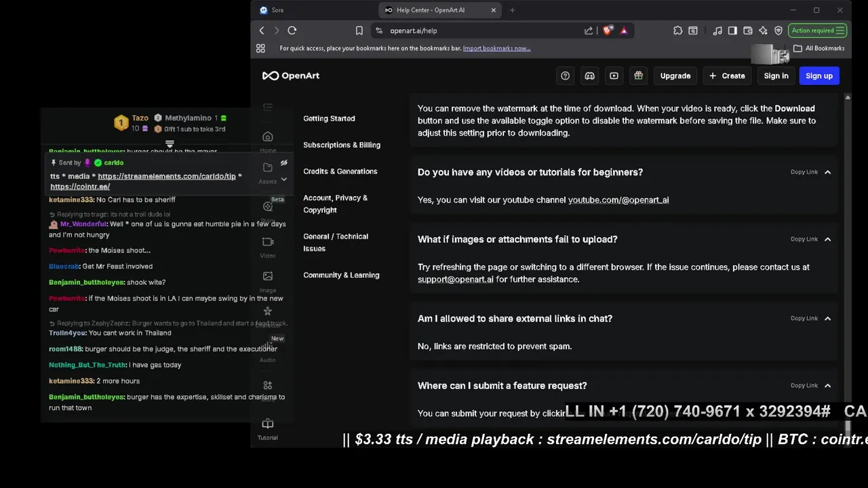Open Tutorial in the OpenArt sidebar

(x=268, y=430)
